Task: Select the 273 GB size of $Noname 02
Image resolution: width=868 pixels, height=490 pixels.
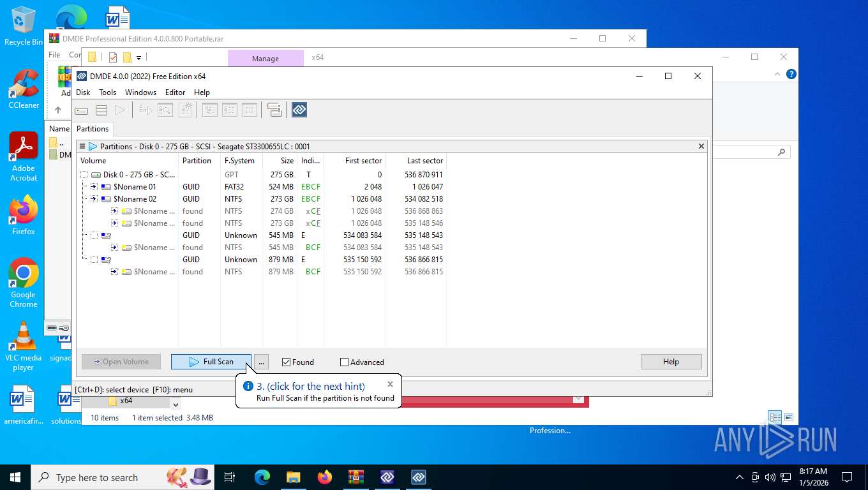Action: [x=281, y=199]
